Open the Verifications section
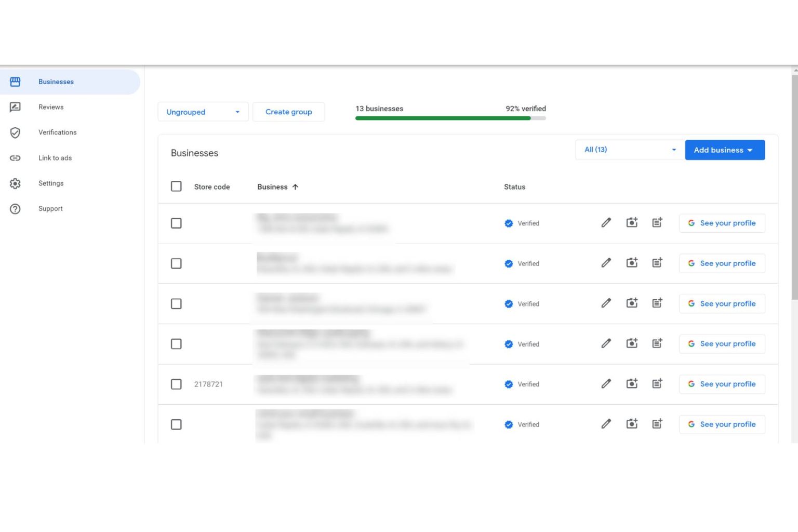This screenshot has height=532, width=798. 58,132
